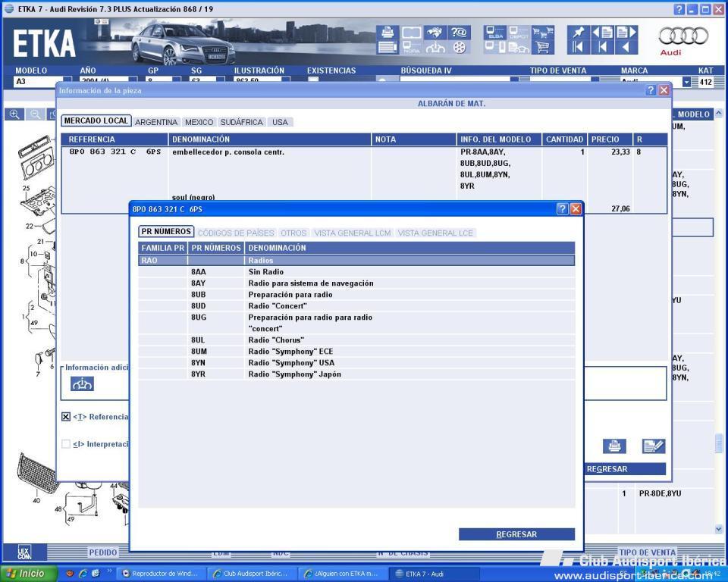The image size is (728, 582).
Task: Select the 8YR Radio "Symphony" Japón row
Action: pyautogui.click(x=356, y=374)
